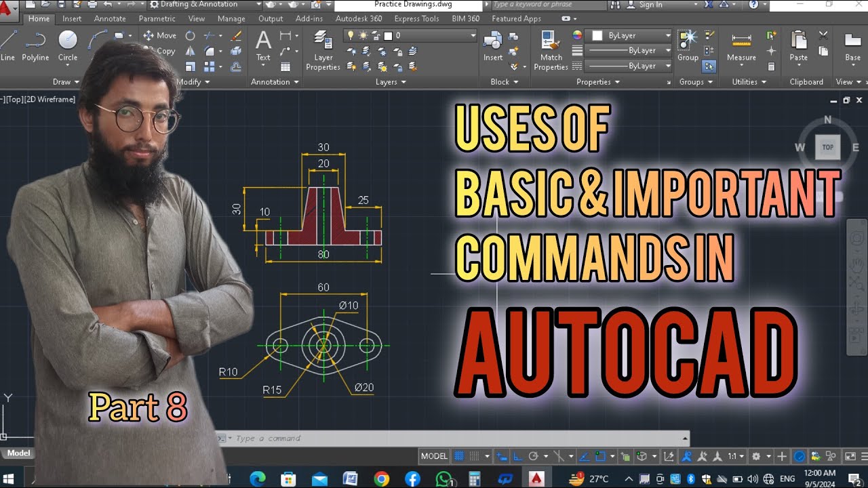Screen dimensions: 868x488
Task: Click the Array tool icon
Action: point(210,66)
